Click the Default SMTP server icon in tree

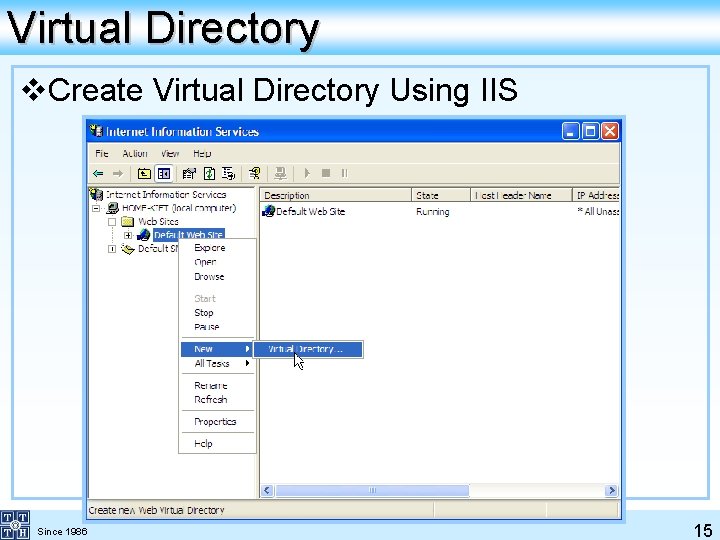pos(128,249)
